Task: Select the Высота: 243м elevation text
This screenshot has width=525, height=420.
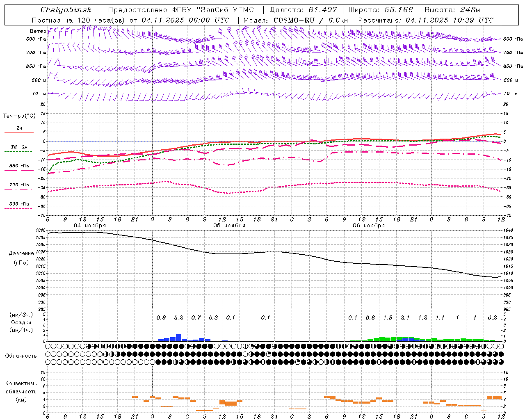Action: (x=452, y=10)
